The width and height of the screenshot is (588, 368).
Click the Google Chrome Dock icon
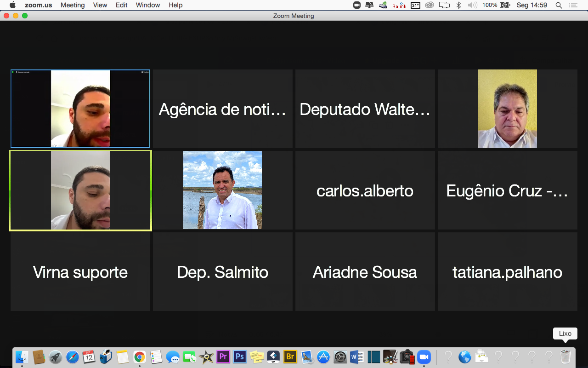click(140, 356)
